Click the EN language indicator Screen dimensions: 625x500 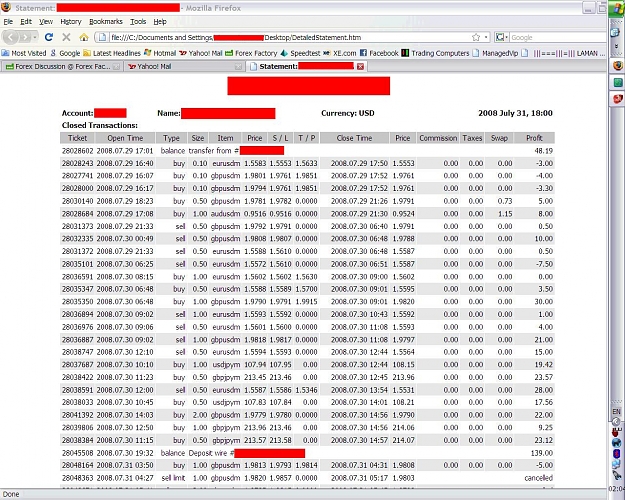tap(616, 411)
